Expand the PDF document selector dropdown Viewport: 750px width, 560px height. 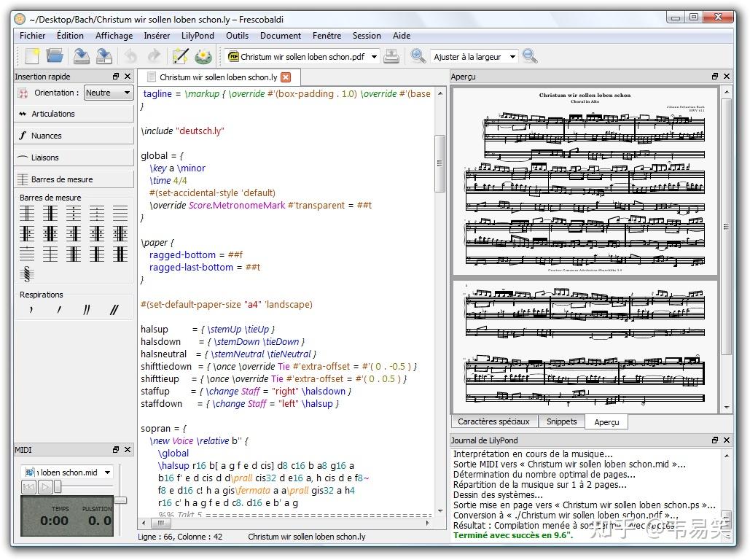[374, 57]
